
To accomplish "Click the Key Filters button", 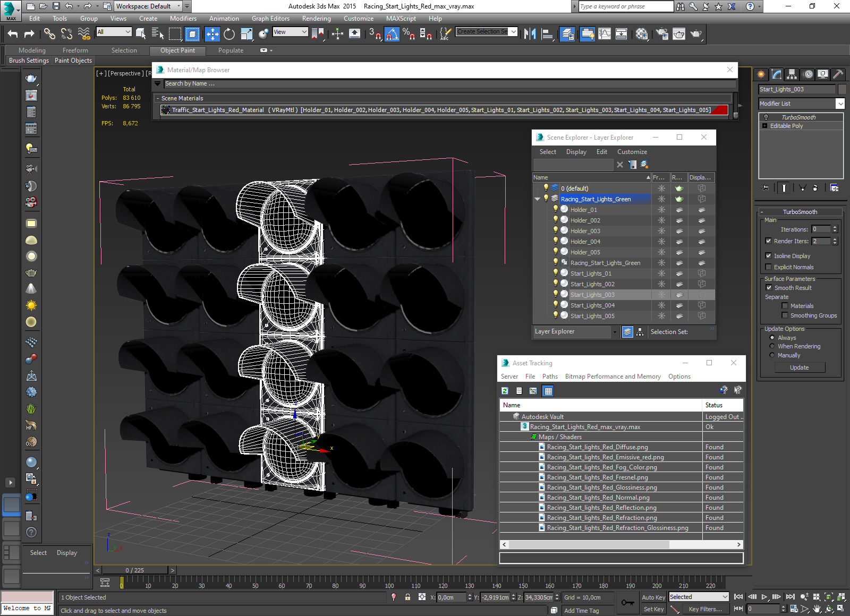I will (x=705, y=609).
